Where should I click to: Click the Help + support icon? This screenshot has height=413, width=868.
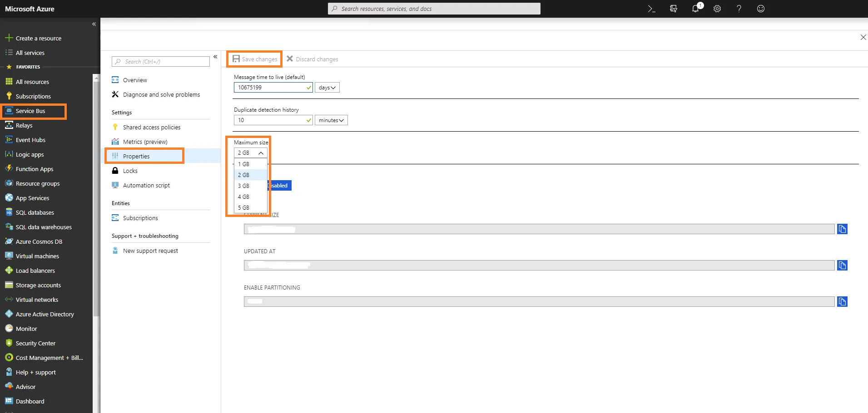[x=9, y=372]
